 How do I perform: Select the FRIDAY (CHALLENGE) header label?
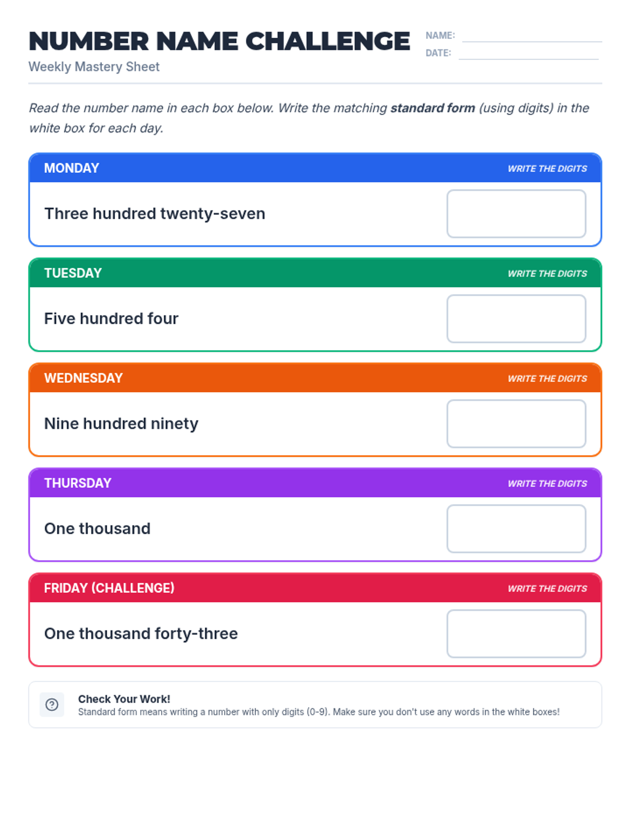pyautogui.click(x=109, y=588)
